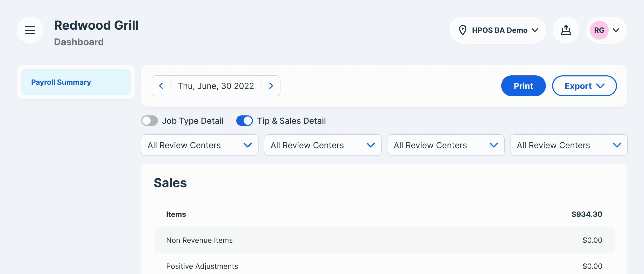Select Payroll Summary in the sidebar
The image size is (644, 274).
coord(61,82)
